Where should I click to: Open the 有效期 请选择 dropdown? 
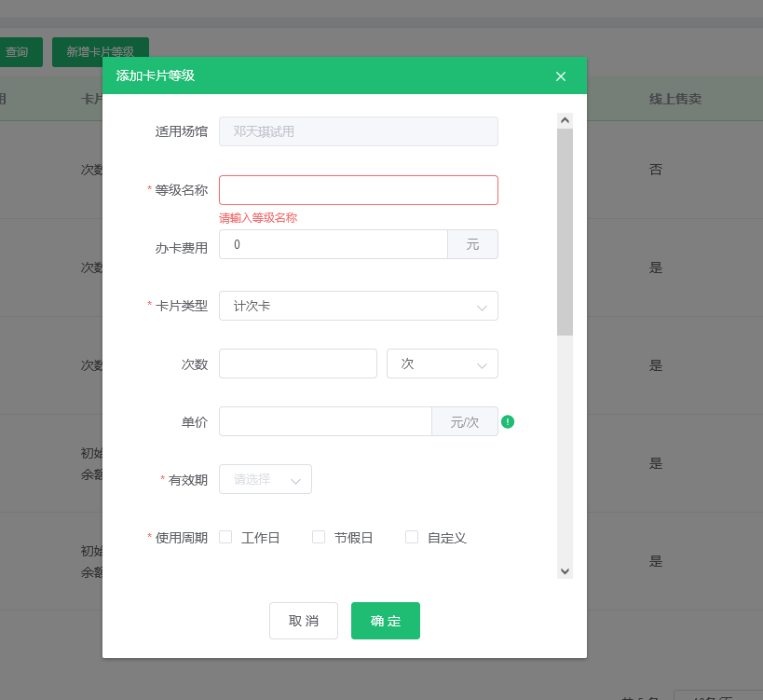click(x=265, y=479)
